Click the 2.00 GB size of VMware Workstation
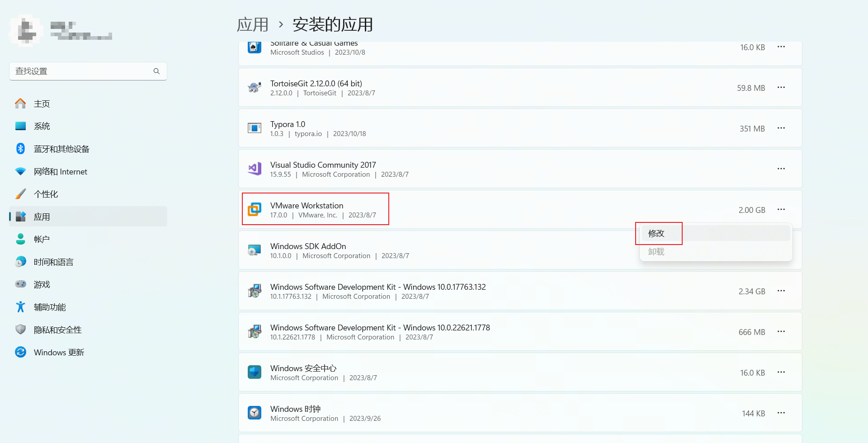Image resolution: width=868 pixels, height=443 pixels. pos(752,210)
